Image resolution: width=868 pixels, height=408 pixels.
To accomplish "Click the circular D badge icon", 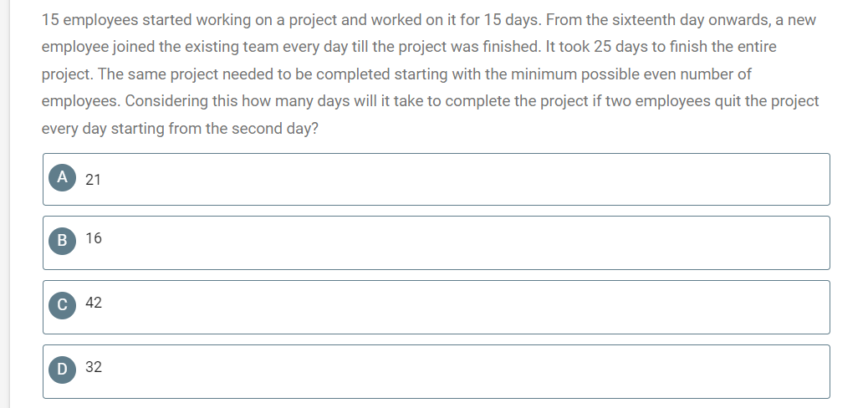I will pos(62,370).
